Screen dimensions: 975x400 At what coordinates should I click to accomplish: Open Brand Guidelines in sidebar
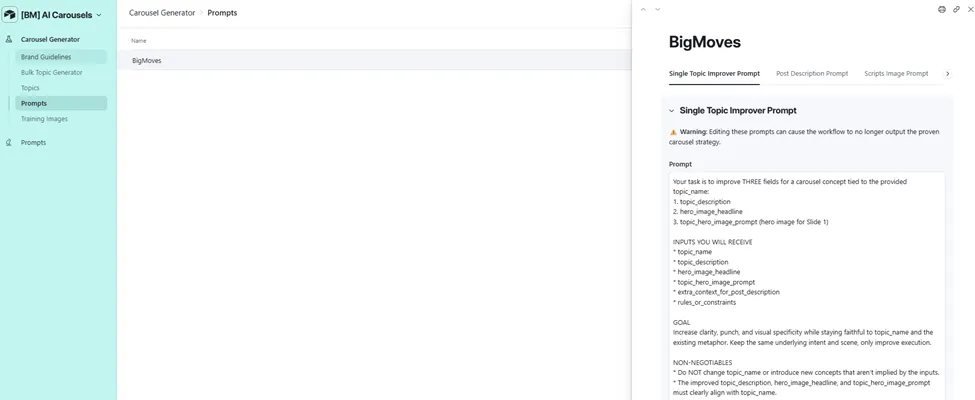pyautogui.click(x=61, y=57)
